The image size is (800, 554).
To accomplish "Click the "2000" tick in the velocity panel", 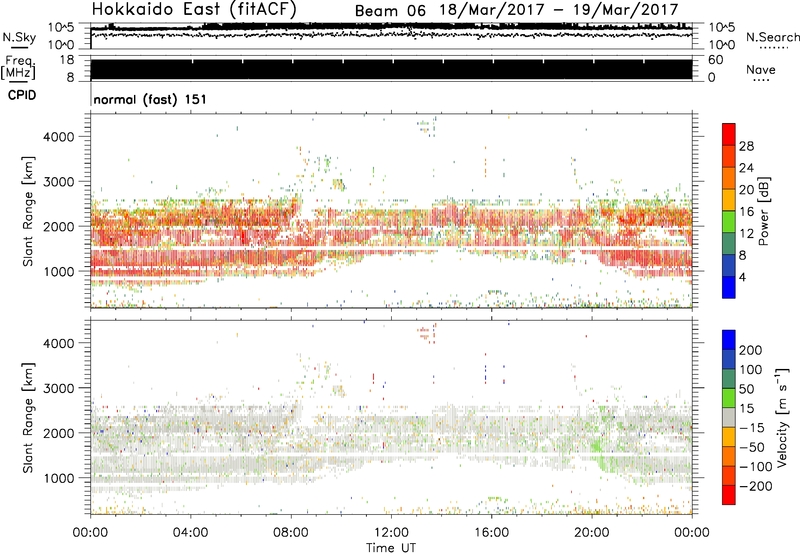I will click(59, 433).
